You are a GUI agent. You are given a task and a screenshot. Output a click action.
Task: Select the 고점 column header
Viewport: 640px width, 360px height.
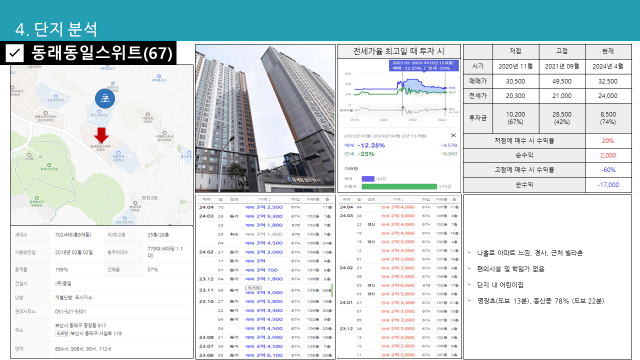[562, 51]
